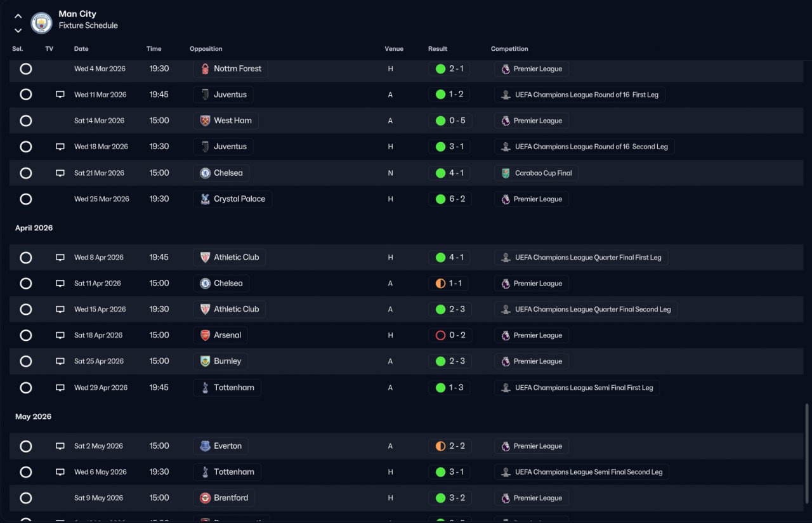Viewport: 812px width, 523px height.
Task: Click the Arsenal club crest icon
Action: (205, 335)
